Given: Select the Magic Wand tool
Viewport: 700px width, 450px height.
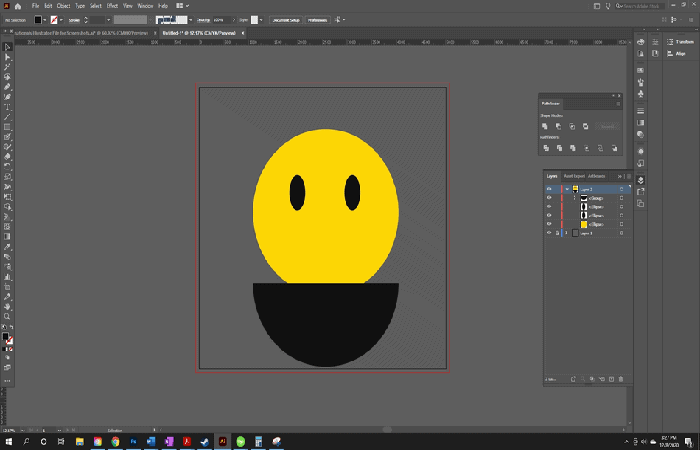Looking at the screenshot, I should 7,67.
